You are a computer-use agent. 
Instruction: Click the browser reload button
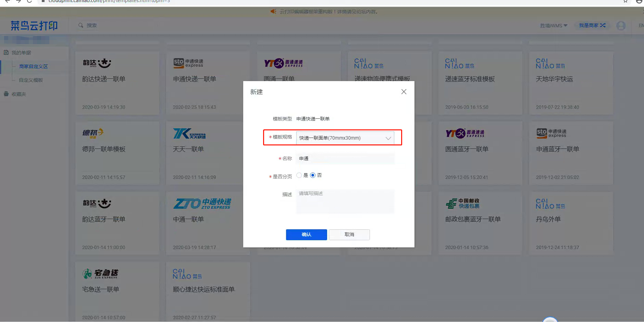(x=29, y=1)
